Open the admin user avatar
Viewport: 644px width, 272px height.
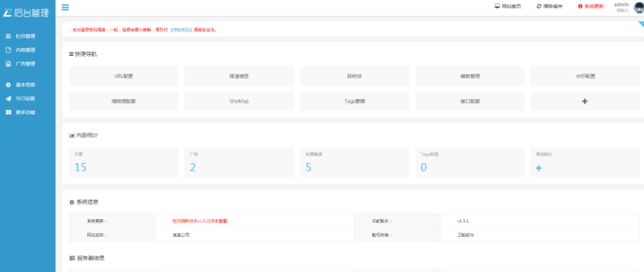point(639,7)
